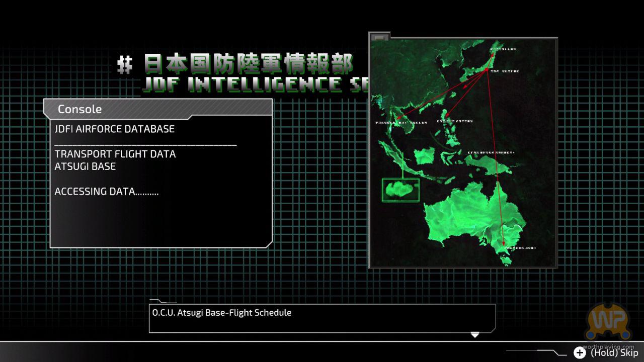Click the worthplaying.com WP logo

(x=609, y=322)
